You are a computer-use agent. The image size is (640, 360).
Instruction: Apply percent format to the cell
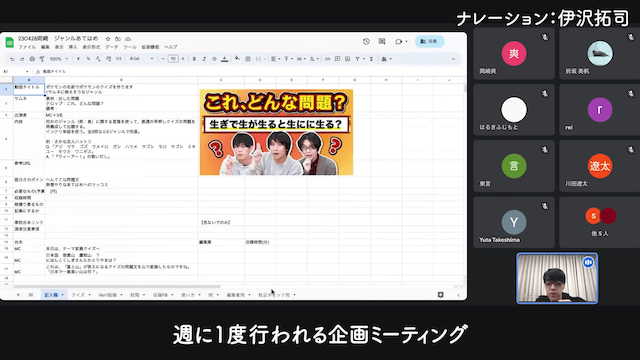click(x=88, y=59)
